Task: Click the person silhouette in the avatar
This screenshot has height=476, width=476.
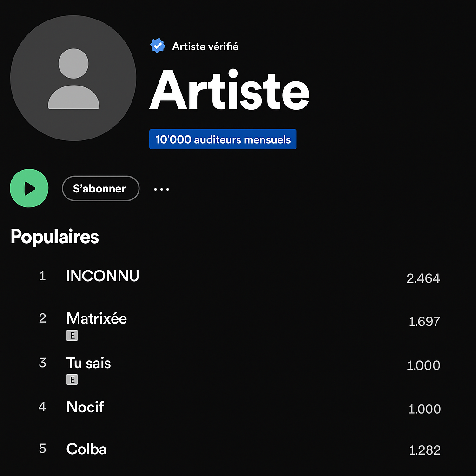Action: [74, 79]
